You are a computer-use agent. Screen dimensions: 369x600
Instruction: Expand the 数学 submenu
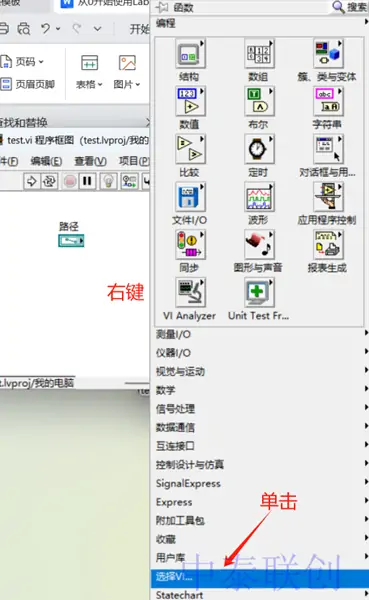[x=260, y=390]
